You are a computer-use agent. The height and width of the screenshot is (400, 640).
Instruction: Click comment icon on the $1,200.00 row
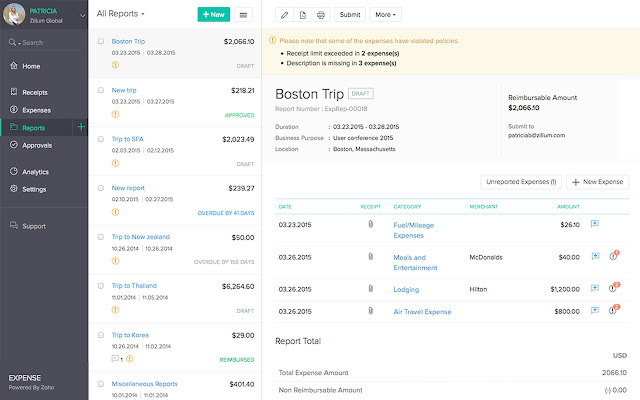(x=595, y=288)
